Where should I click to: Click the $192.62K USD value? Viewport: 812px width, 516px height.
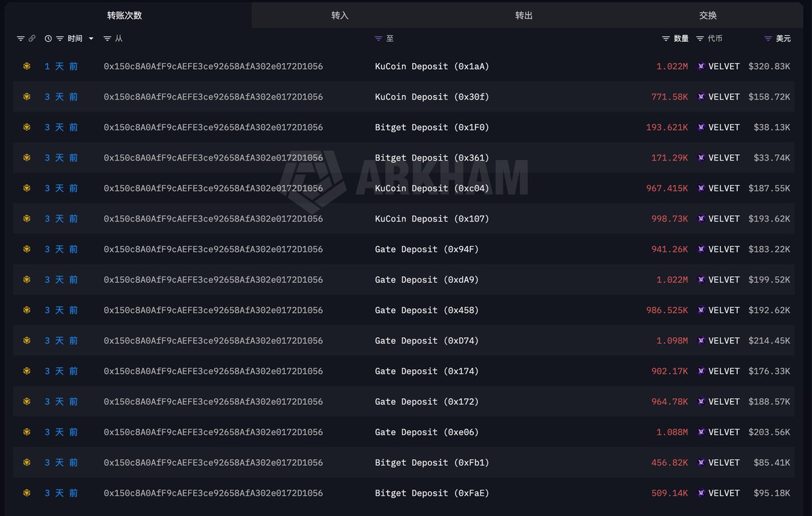[x=769, y=310]
